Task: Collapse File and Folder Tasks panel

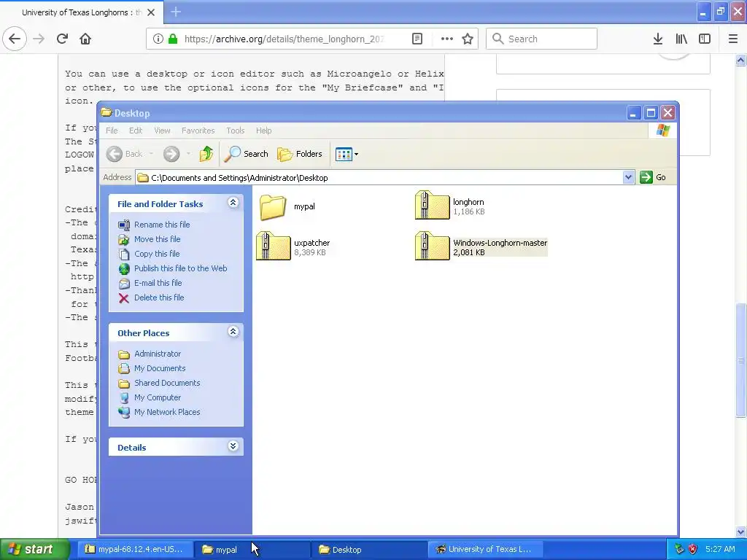Action: click(x=233, y=203)
